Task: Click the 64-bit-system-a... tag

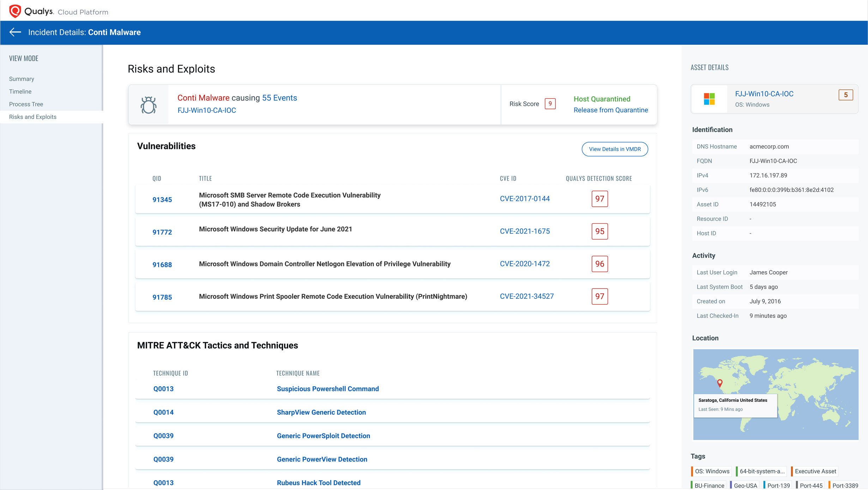Action: [x=761, y=471]
